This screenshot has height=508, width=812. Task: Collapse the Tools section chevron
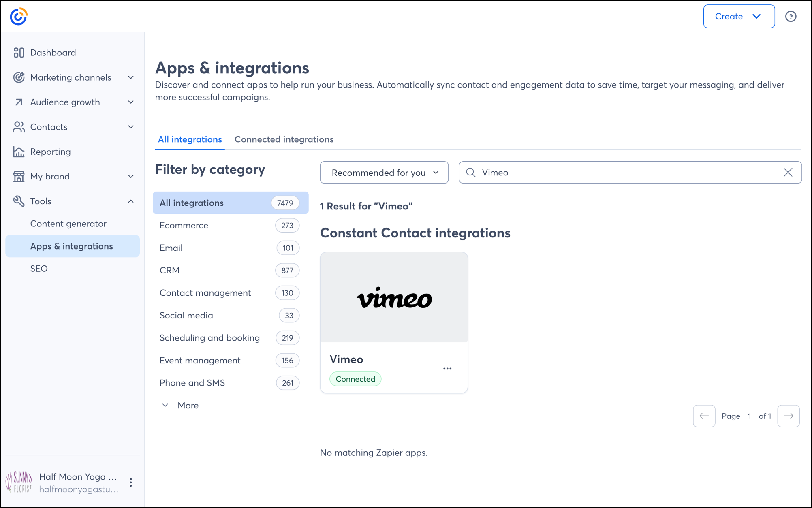click(x=131, y=201)
